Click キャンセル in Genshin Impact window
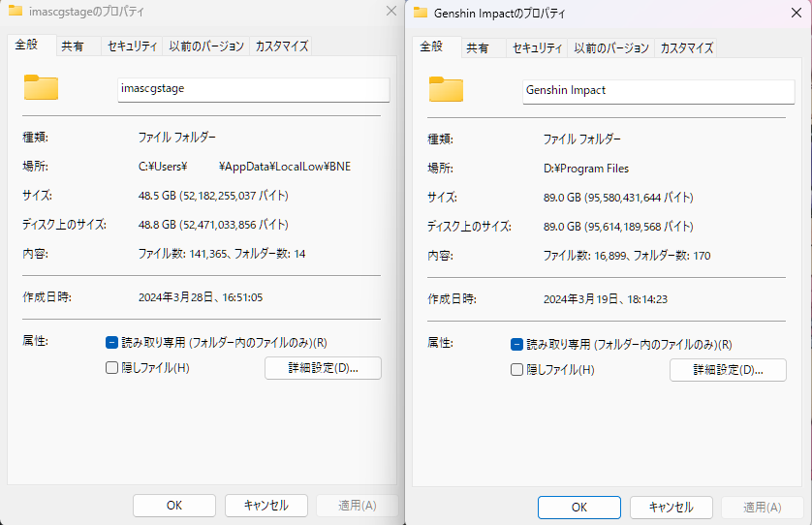The image size is (812, 525). click(671, 508)
